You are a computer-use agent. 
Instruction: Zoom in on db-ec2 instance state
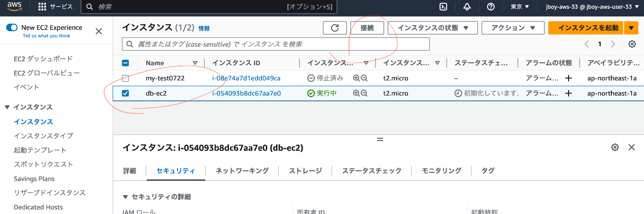356,93
